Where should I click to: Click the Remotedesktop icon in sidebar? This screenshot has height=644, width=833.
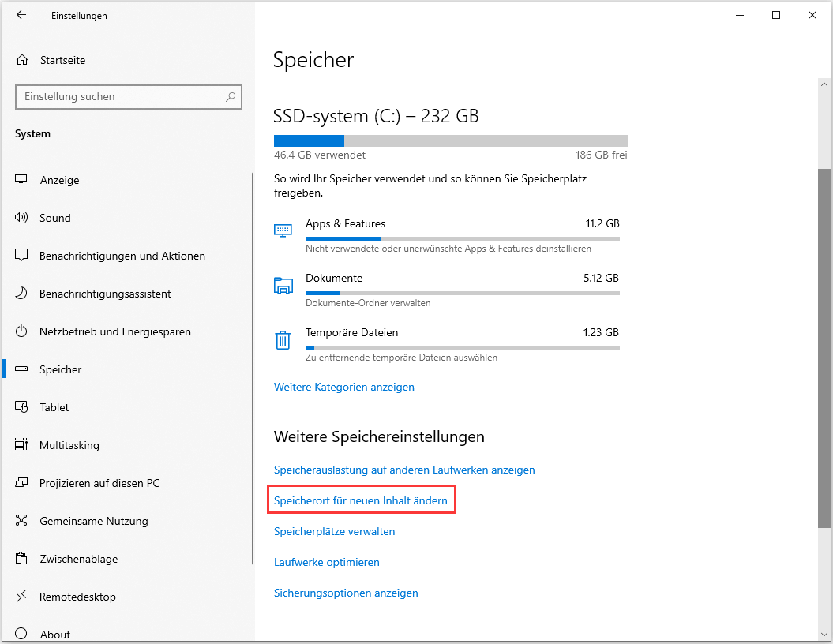click(x=21, y=597)
